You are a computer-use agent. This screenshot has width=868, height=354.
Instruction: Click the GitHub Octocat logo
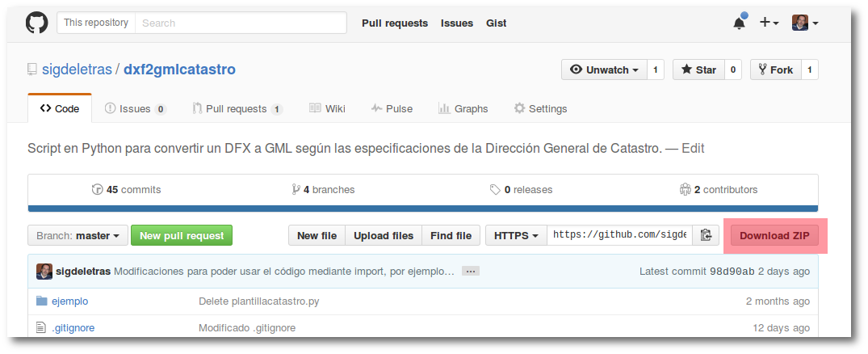point(37,23)
